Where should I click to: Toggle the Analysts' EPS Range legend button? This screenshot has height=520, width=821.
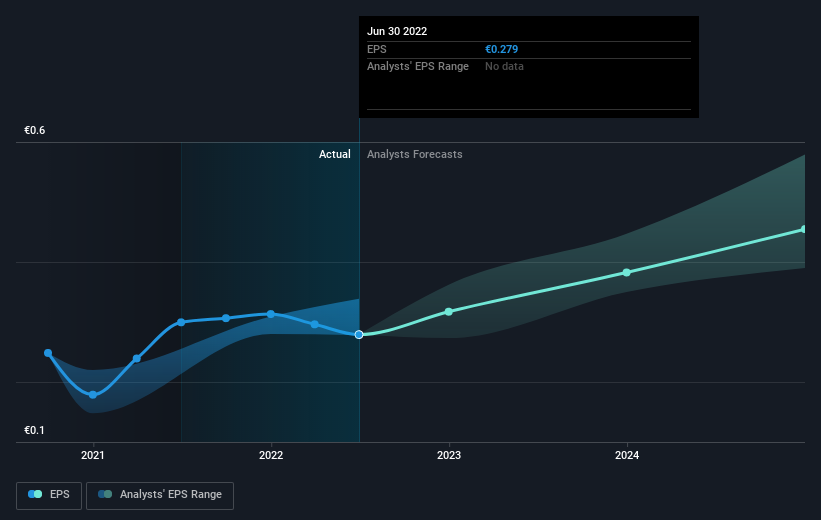(x=160, y=495)
